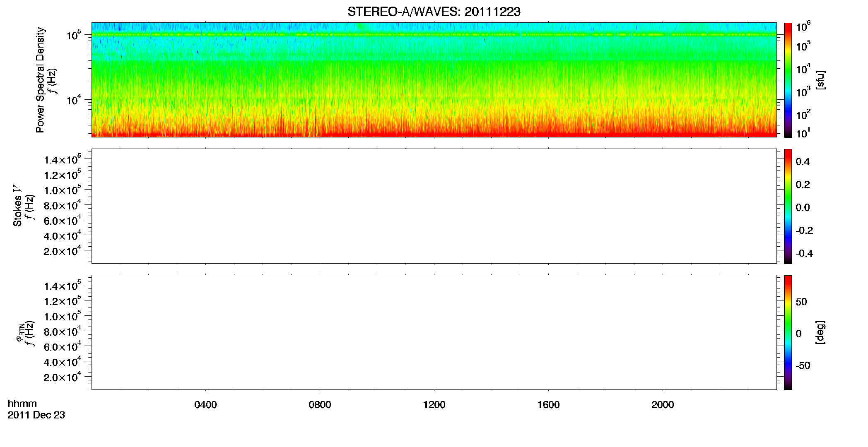Click the 2011 Dec 23 date label
Screen dimensions: 868x447
36,415
